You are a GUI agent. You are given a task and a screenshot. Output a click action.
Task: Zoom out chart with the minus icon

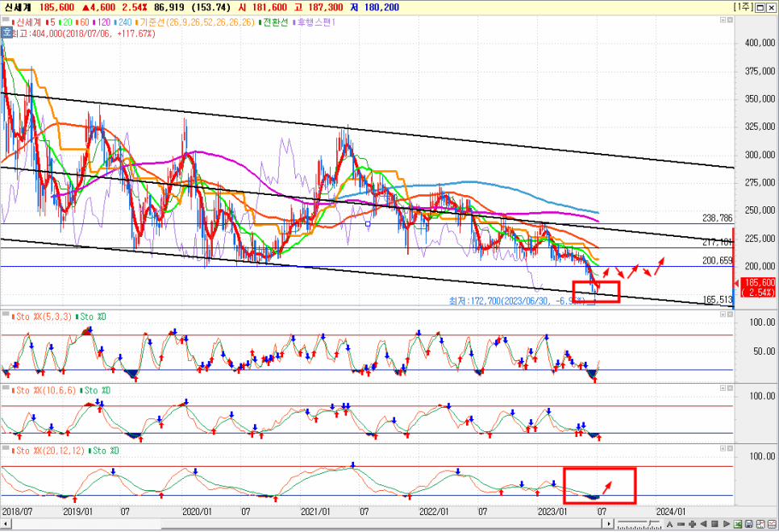(681, 524)
